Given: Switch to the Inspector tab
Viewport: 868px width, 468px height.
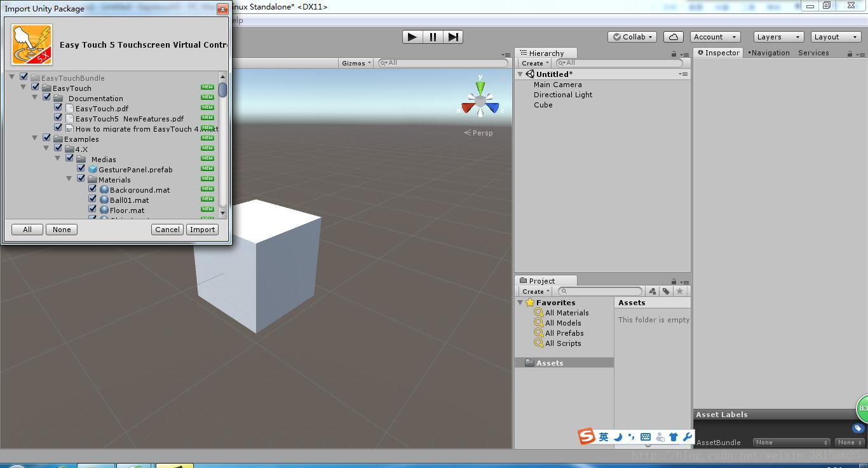Looking at the screenshot, I should (719, 53).
